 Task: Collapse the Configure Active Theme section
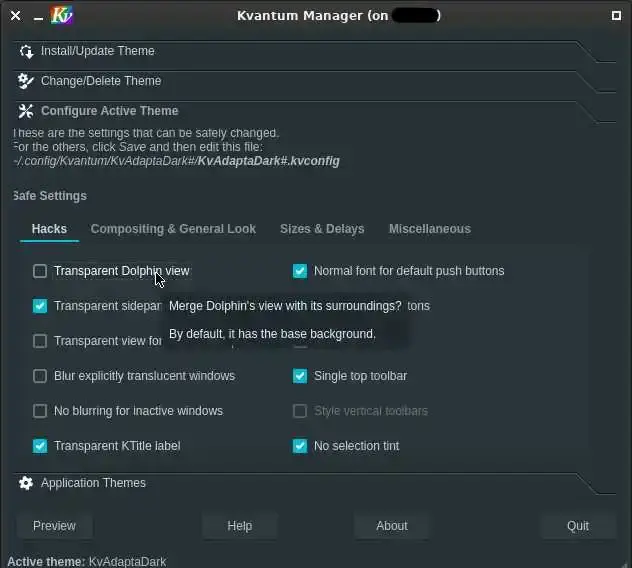tap(314, 111)
